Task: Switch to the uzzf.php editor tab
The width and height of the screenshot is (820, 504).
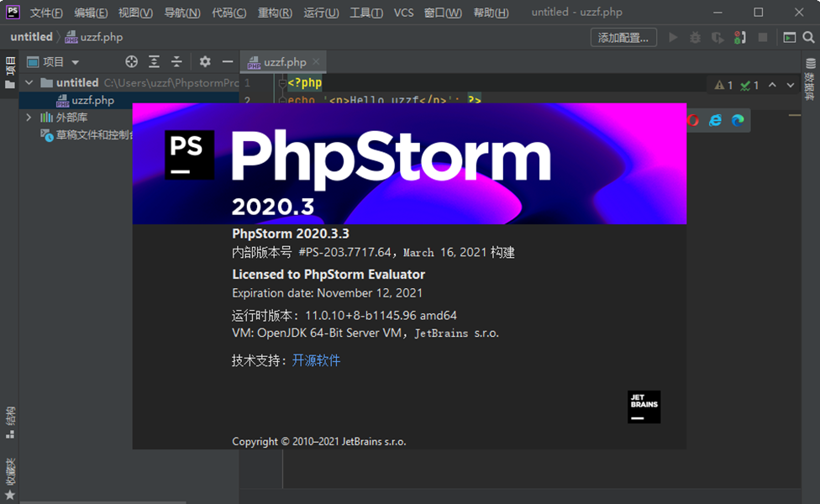Action: [284, 62]
